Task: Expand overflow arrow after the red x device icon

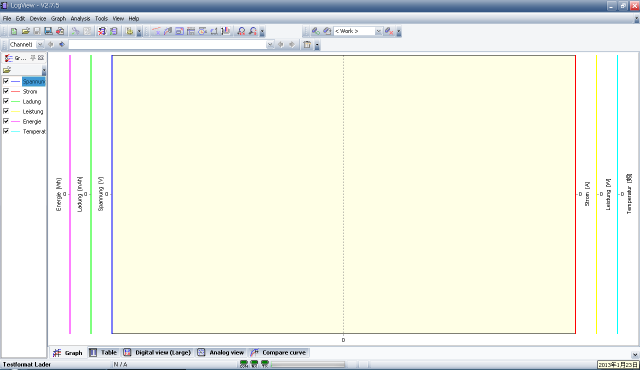Action: 399,32
